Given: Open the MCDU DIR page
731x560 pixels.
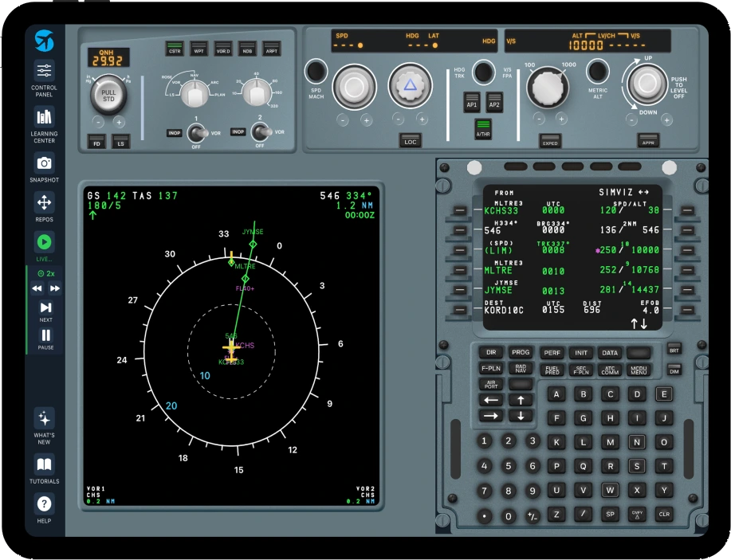Looking at the screenshot, I should pyautogui.click(x=491, y=352).
